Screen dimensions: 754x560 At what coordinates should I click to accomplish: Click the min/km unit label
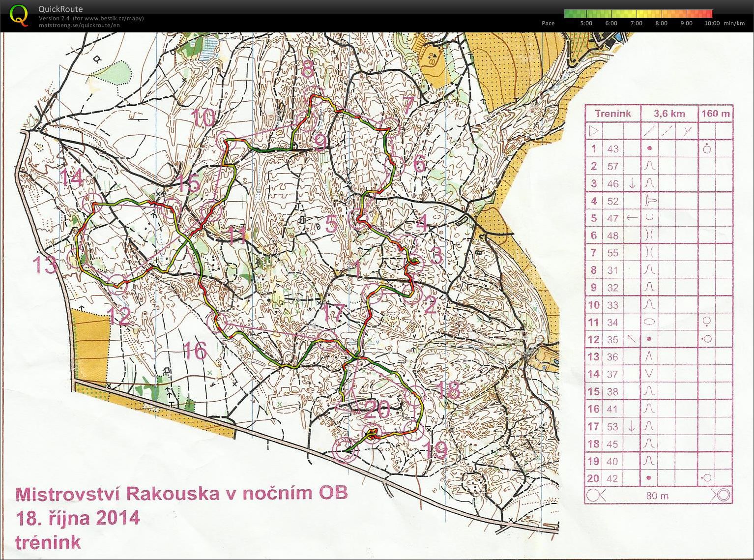tap(734, 23)
